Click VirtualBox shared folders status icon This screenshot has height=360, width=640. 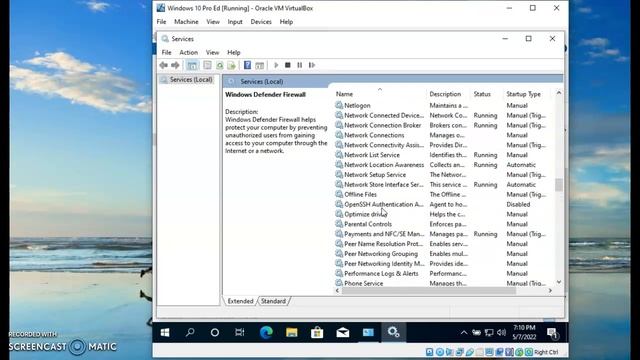click(x=480, y=352)
